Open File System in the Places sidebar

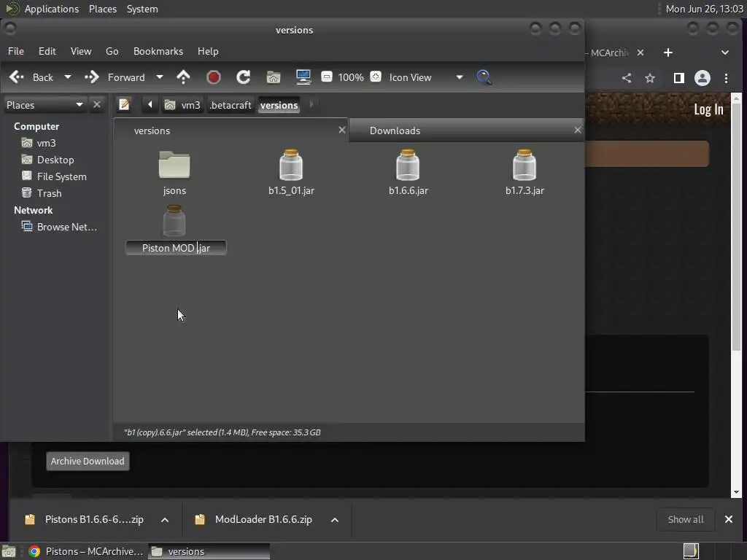pyautogui.click(x=54, y=176)
